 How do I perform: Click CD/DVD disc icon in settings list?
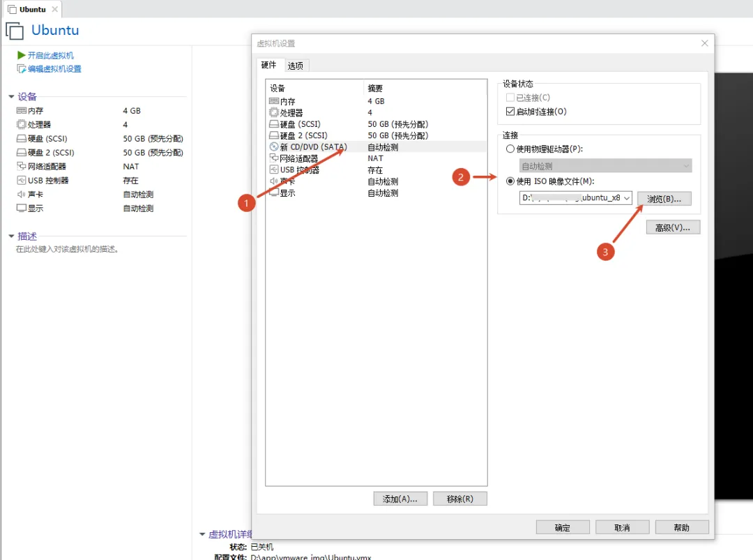[x=274, y=147]
